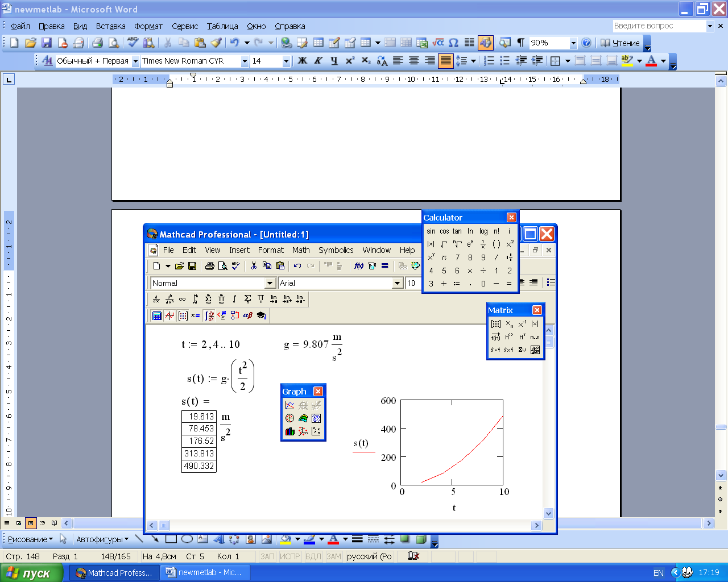Toggle Italic (К) in Word toolbar
Viewport: 728px width, 582px height.
pyautogui.click(x=318, y=61)
